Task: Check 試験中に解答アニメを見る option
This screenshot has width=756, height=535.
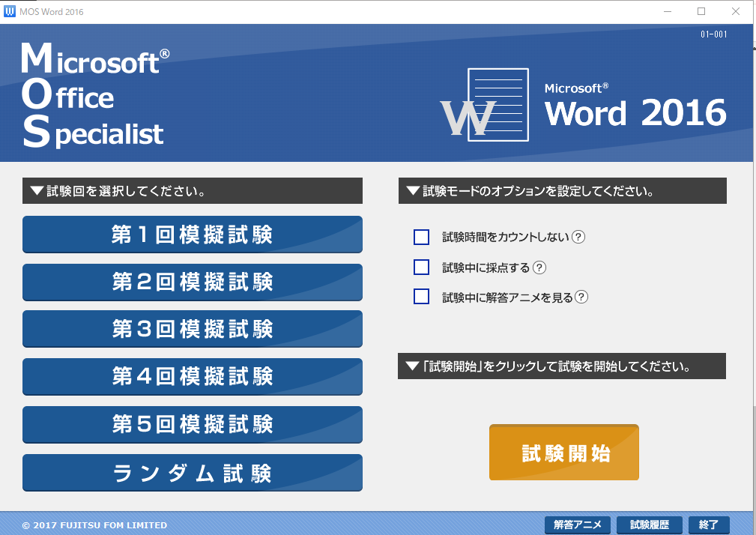Action: coord(421,297)
